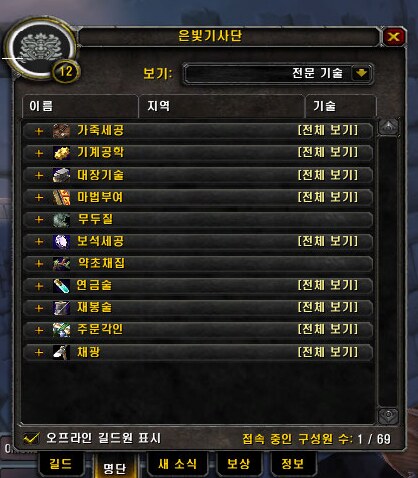
Task: Click the guild emblem crest icon
Action: click(x=41, y=49)
